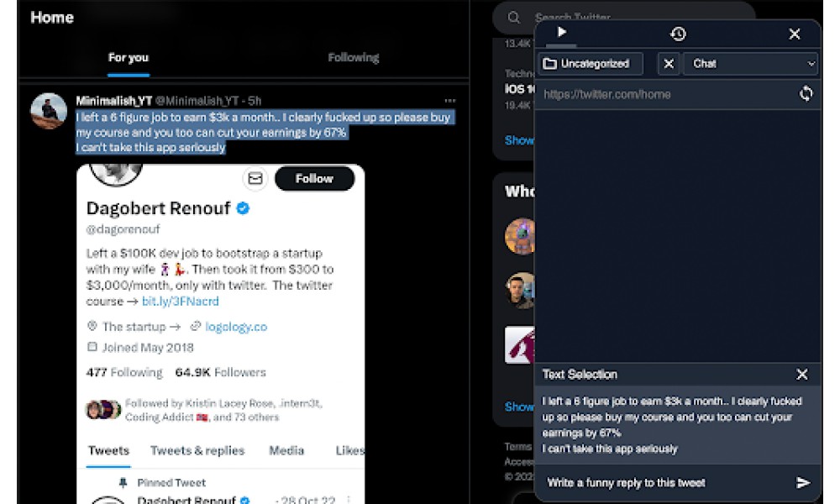
Task: Send the prompt with the arrow icon
Action: [x=802, y=483]
